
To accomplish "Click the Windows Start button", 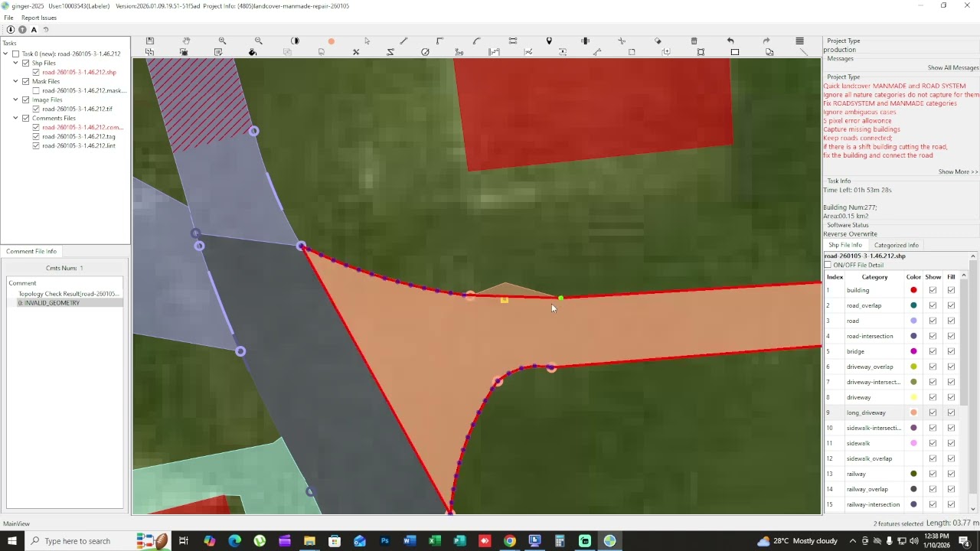I will point(11,541).
